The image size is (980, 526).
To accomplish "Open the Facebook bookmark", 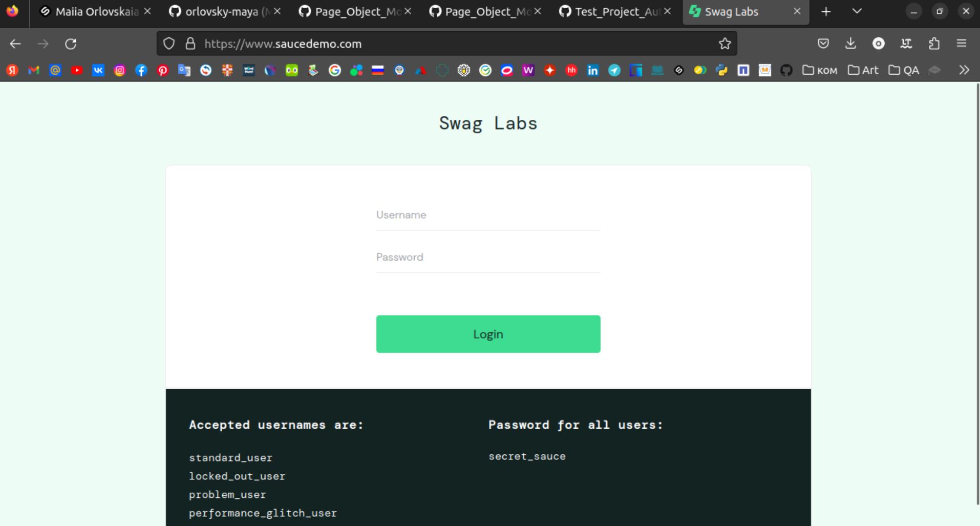I will (141, 70).
